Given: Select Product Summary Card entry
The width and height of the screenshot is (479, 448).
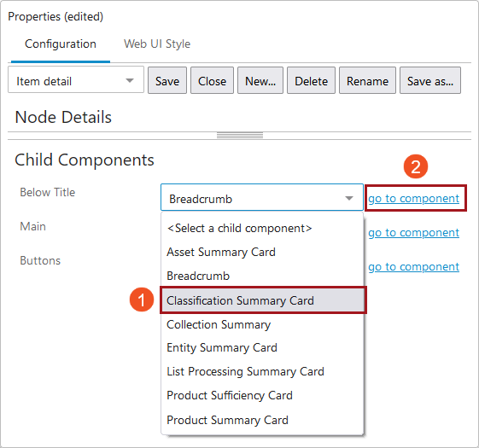Looking at the screenshot, I should pyautogui.click(x=262, y=420).
